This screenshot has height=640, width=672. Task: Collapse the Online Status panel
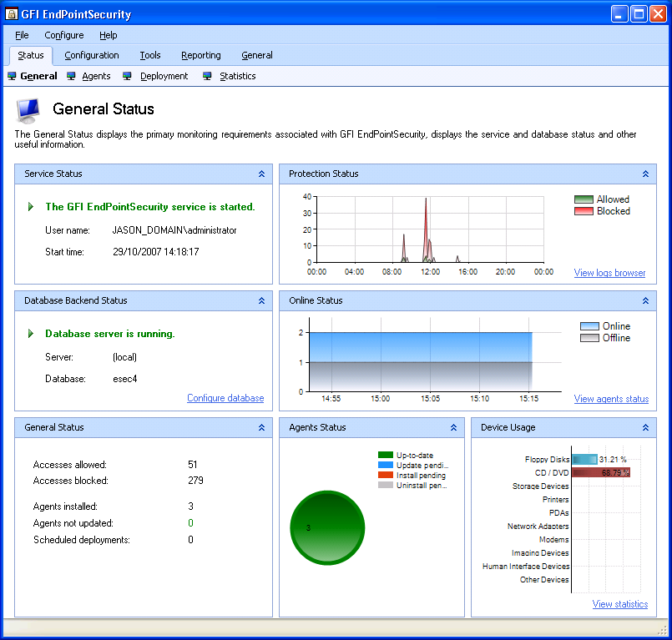point(646,300)
